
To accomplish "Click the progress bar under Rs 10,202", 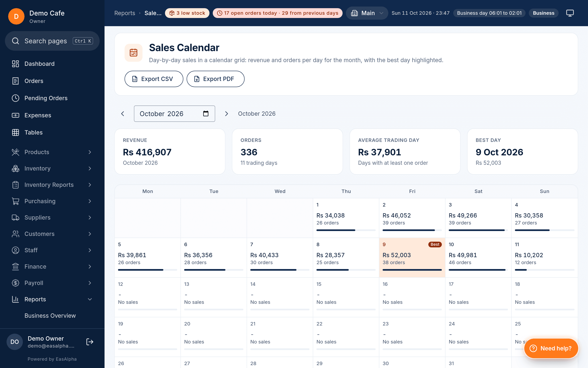I will [545, 270].
